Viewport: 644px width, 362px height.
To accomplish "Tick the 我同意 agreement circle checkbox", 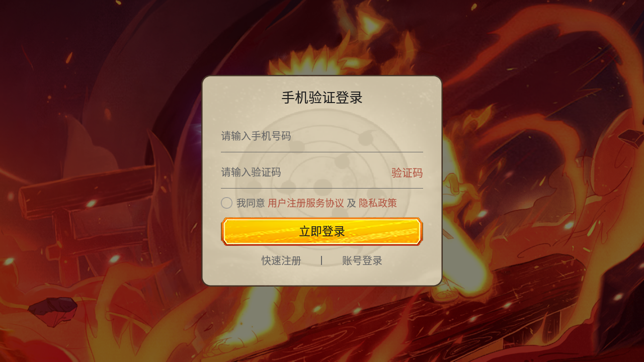I will tap(226, 203).
